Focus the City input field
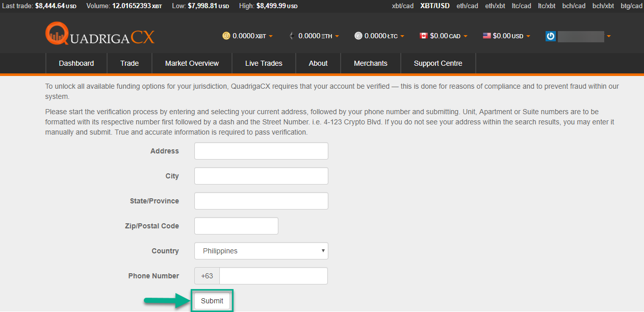 (x=261, y=176)
